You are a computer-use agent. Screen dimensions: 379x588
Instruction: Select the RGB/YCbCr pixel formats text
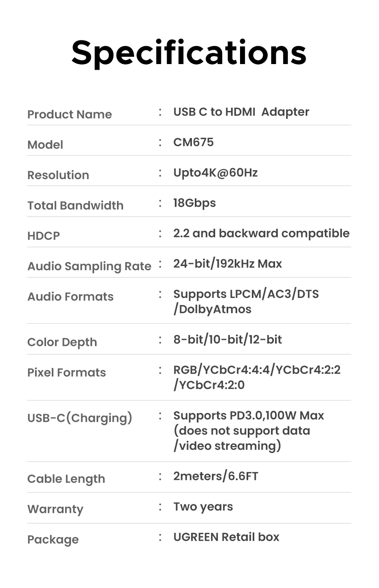(x=257, y=377)
